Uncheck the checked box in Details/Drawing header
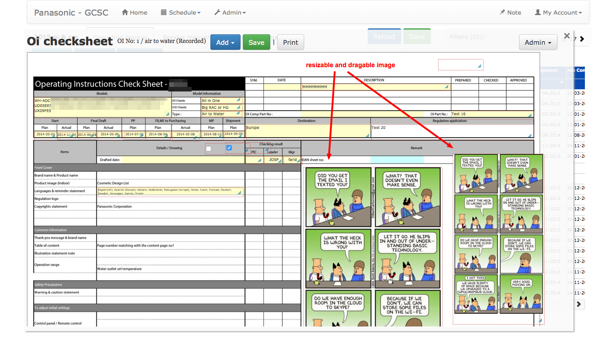 tap(229, 148)
